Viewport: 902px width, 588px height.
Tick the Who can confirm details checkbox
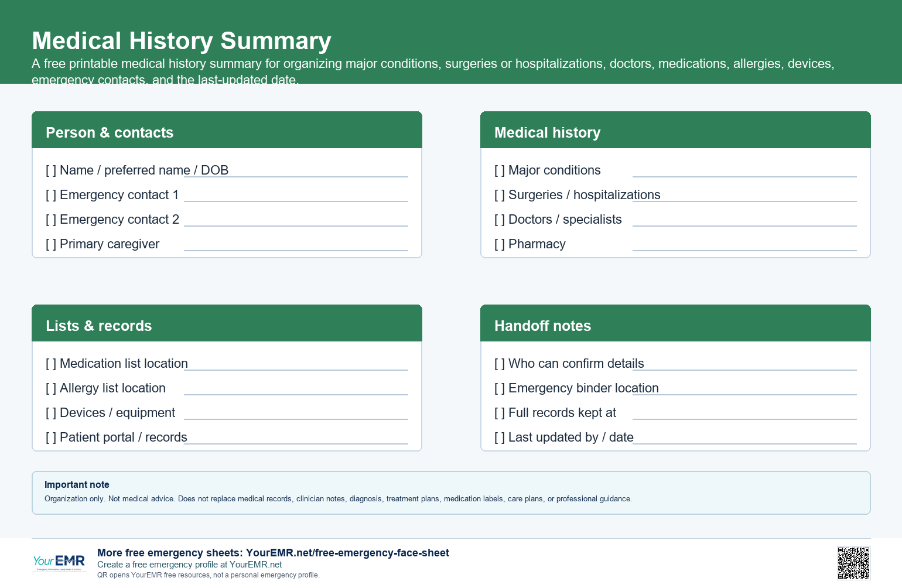pos(500,364)
